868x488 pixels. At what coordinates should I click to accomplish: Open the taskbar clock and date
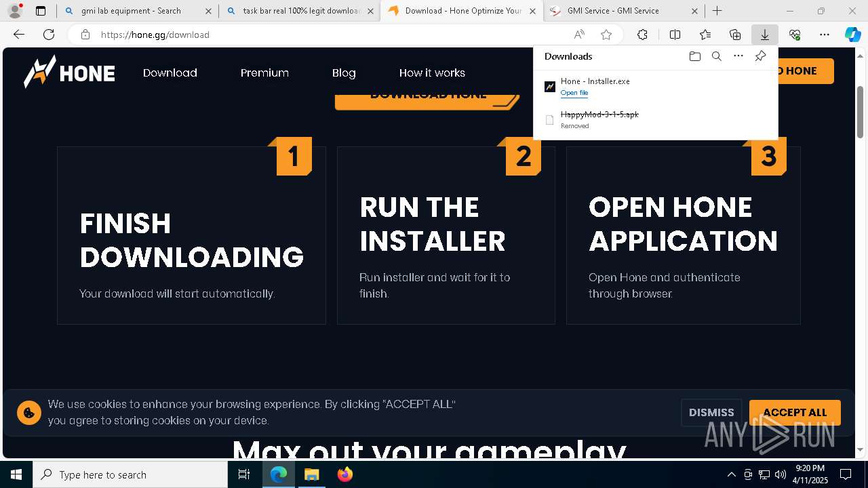[x=810, y=474]
